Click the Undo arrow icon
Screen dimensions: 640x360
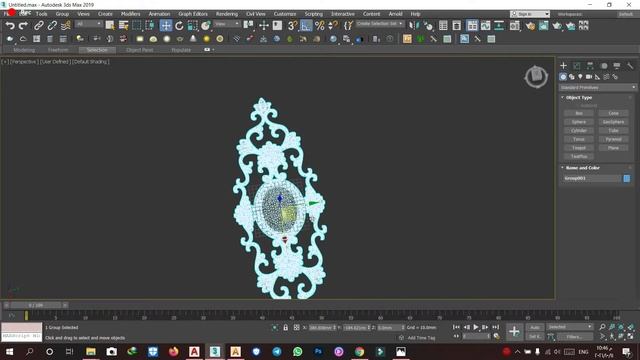(10, 26)
